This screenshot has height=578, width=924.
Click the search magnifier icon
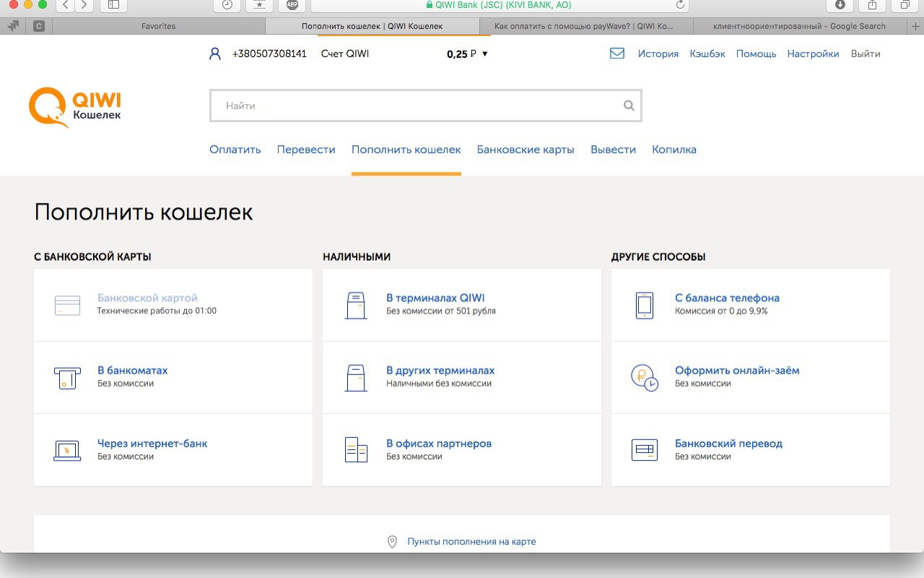pos(629,105)
